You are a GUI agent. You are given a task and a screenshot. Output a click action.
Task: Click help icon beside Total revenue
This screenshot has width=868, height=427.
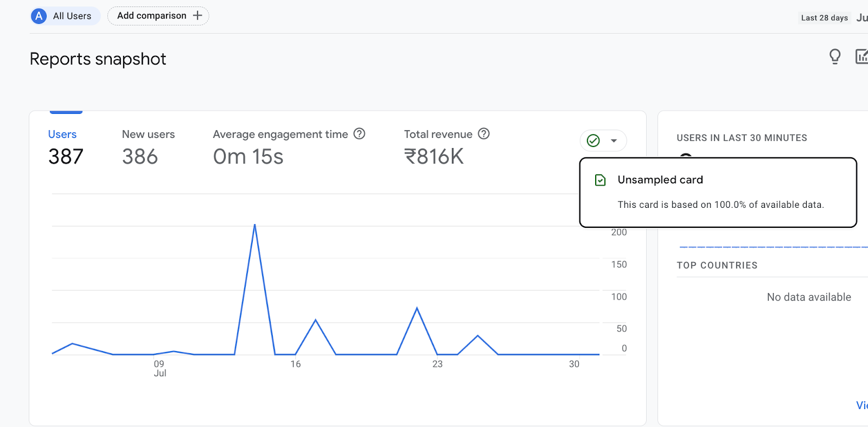click(484, 133)
